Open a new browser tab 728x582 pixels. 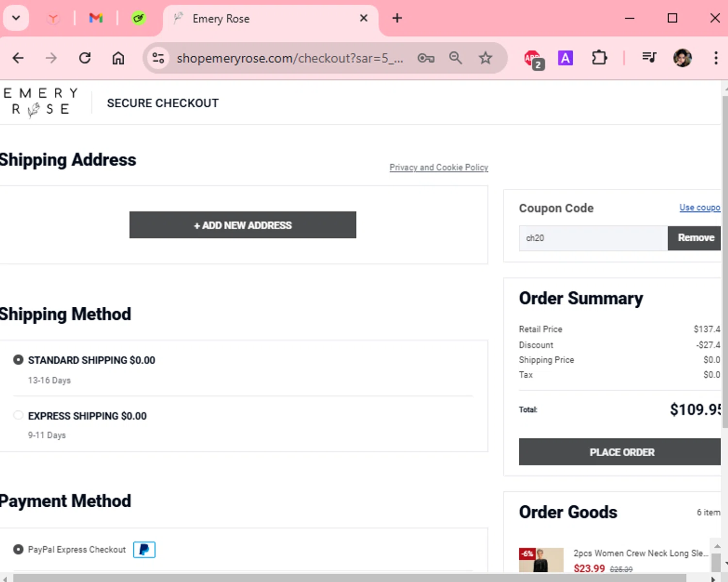[397, 18]
